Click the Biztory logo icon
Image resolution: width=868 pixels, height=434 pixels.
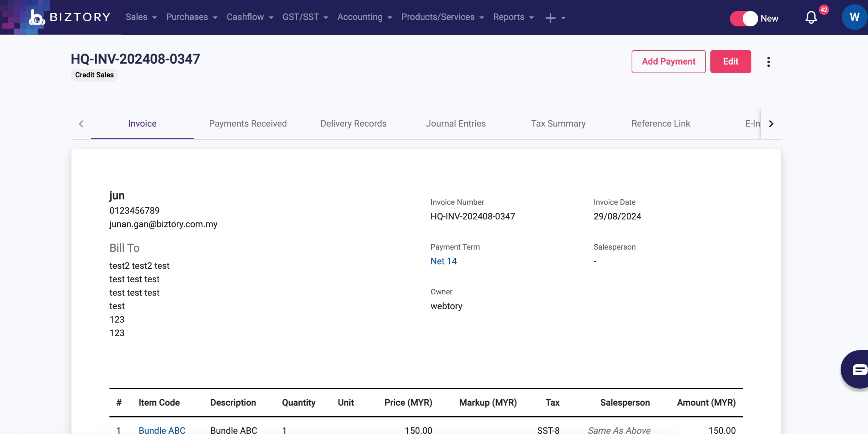coord(36,17)
